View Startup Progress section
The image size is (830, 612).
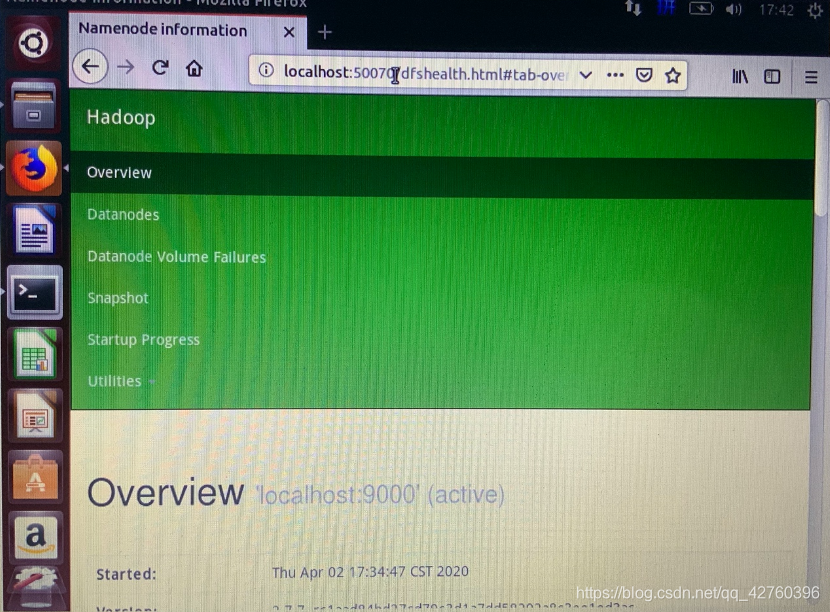[x=143, y=339]
